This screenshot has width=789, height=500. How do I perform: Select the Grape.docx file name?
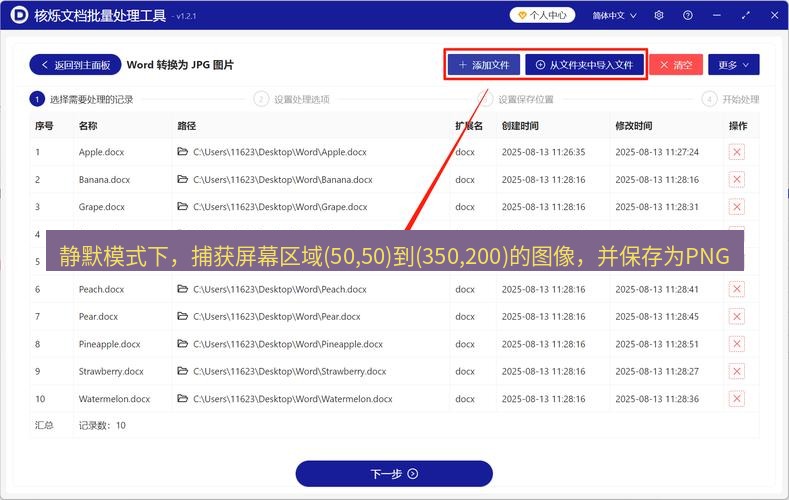coord(102,207)
